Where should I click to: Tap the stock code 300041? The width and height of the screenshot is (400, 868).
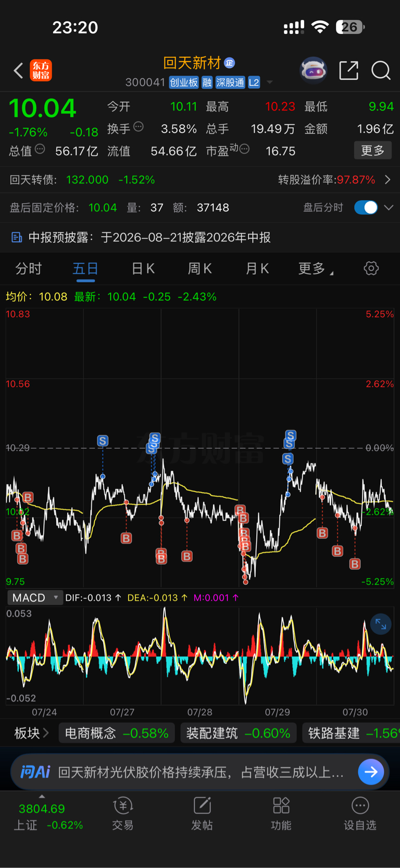tap(145, 82)
